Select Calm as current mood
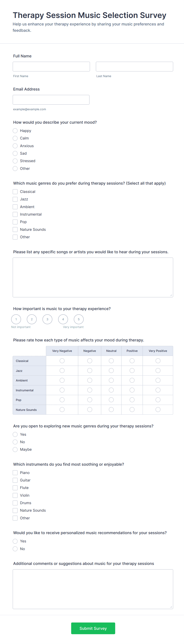This screenshot has height=644, width=184. pyautogui.click(x=15, y=138)
